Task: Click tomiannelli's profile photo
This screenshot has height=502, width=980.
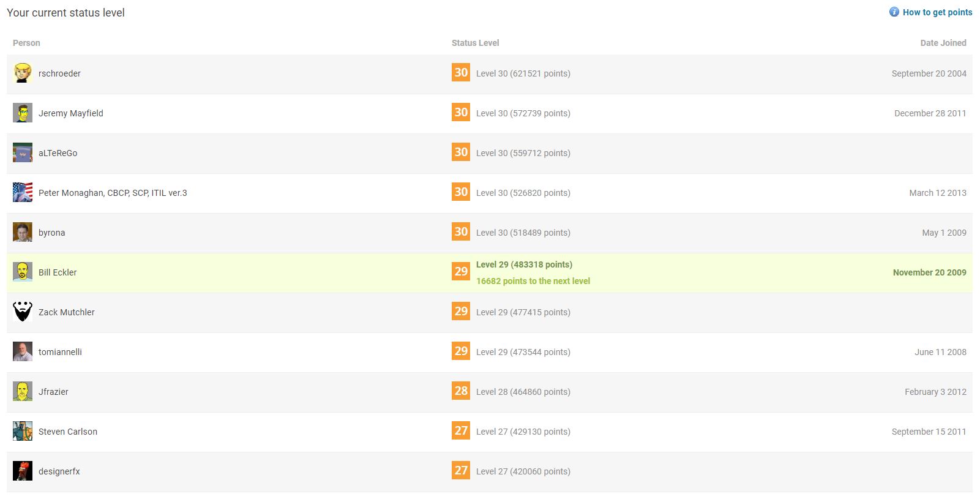Action: pos(23,351)
